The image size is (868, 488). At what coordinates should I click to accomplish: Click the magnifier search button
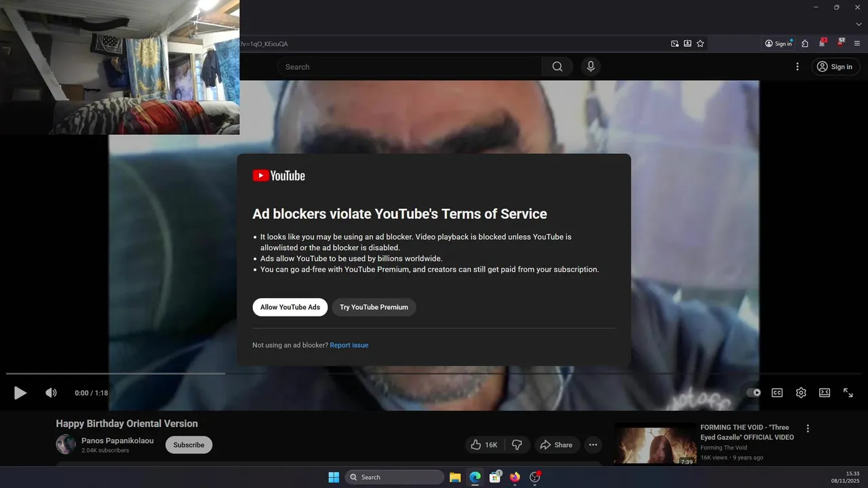[557, 66]
